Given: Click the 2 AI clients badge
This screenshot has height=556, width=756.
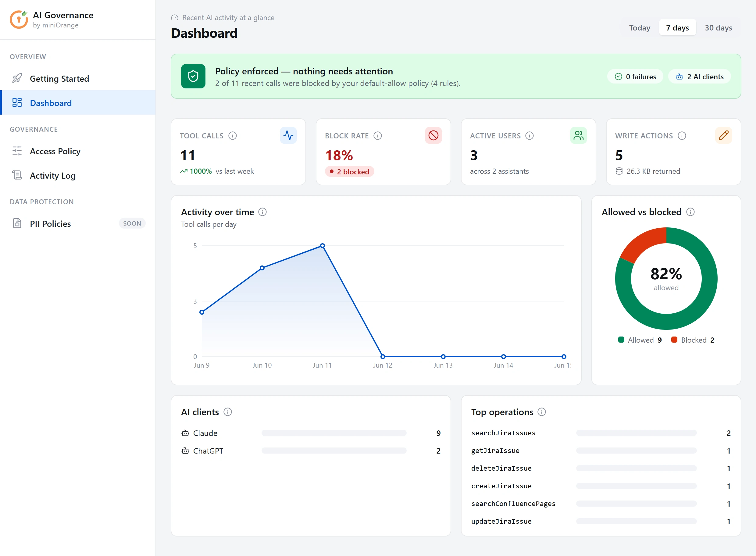Looking at the screenshot, I should [699, 77].
